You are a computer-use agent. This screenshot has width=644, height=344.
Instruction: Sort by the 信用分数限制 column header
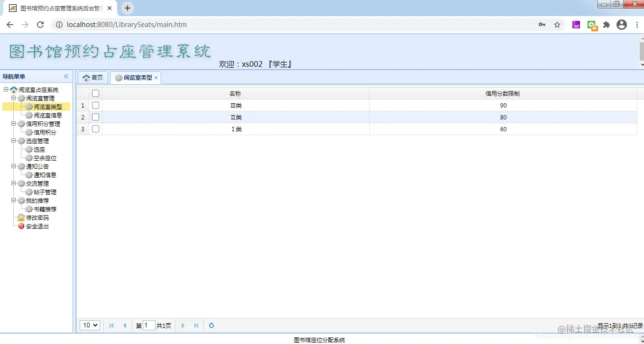click(x=503, y=93)
